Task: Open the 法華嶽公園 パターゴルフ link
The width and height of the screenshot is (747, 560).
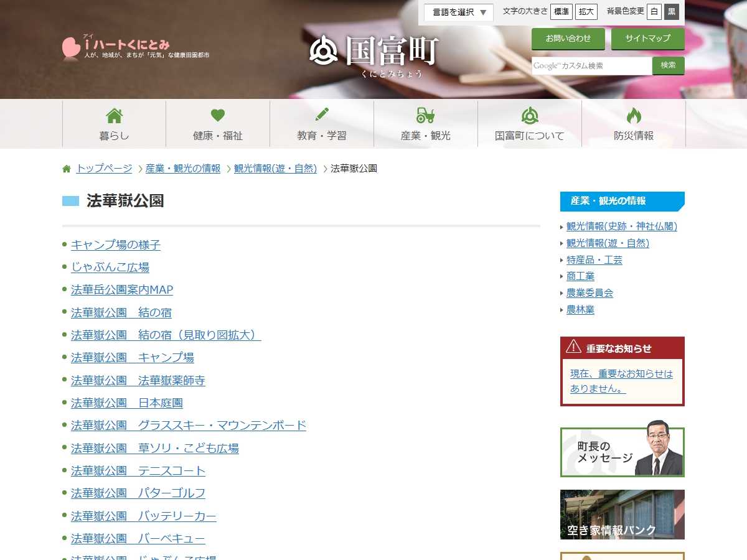Action: 138,493
